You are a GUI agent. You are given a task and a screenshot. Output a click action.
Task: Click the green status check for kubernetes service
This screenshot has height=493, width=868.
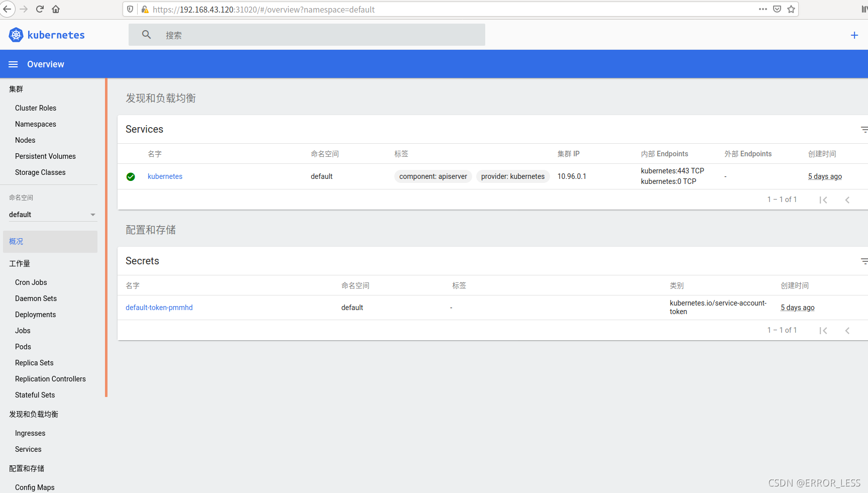(x=131, y=176)
